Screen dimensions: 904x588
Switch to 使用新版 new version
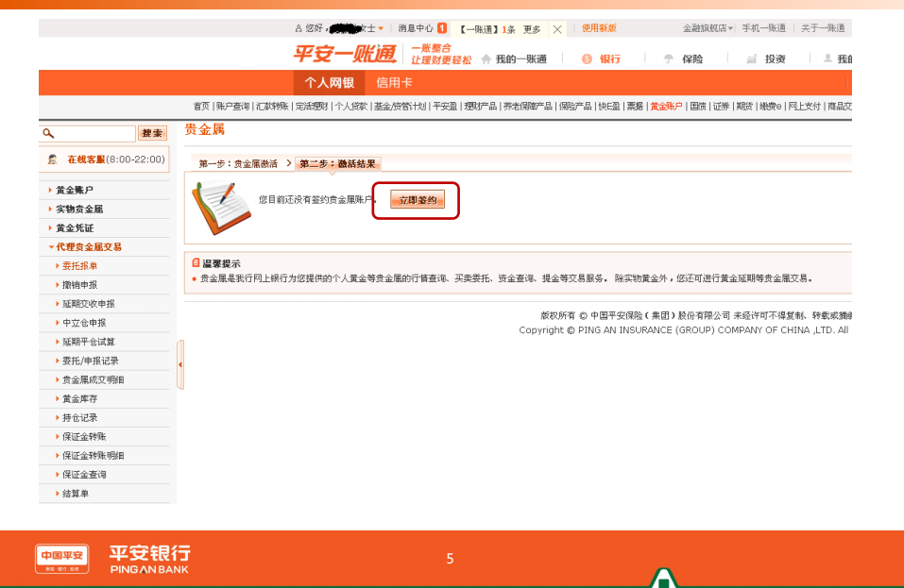coord(599,27)
